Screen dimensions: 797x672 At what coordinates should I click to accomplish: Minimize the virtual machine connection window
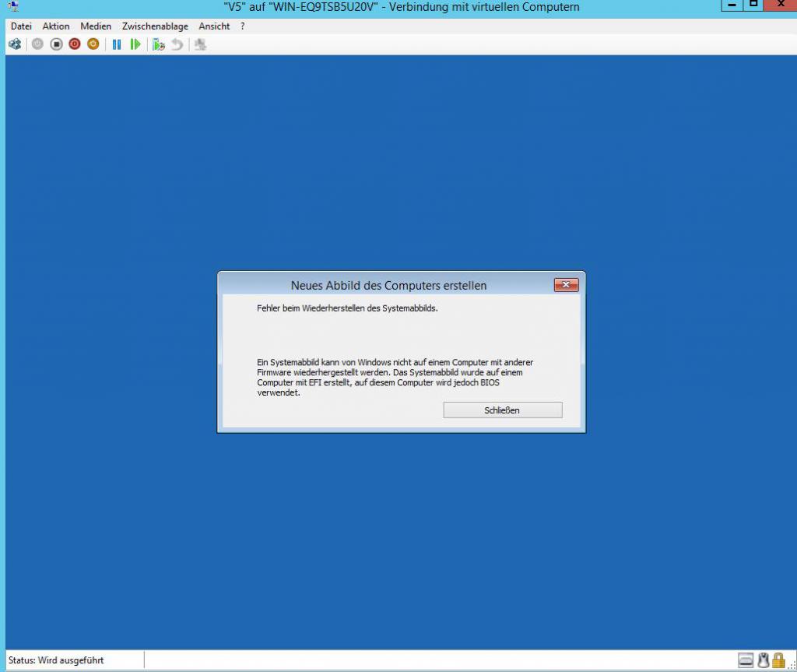click(732, 5)
